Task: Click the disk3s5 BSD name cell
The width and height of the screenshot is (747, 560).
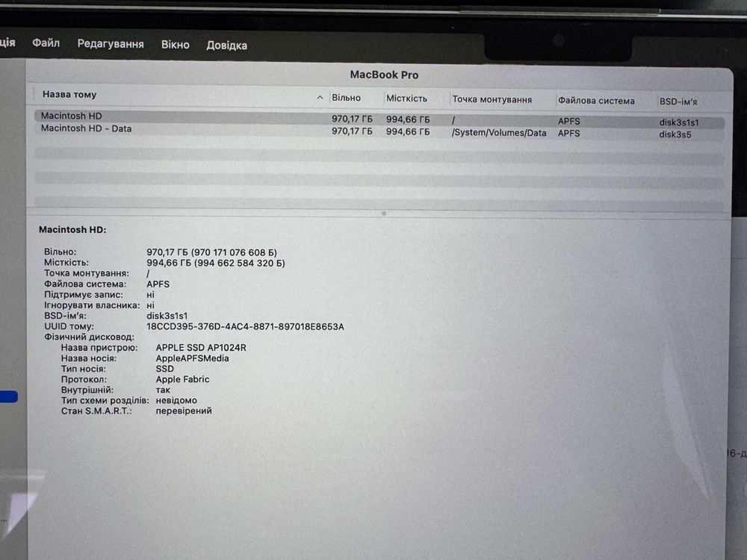Action: [675, 134]
